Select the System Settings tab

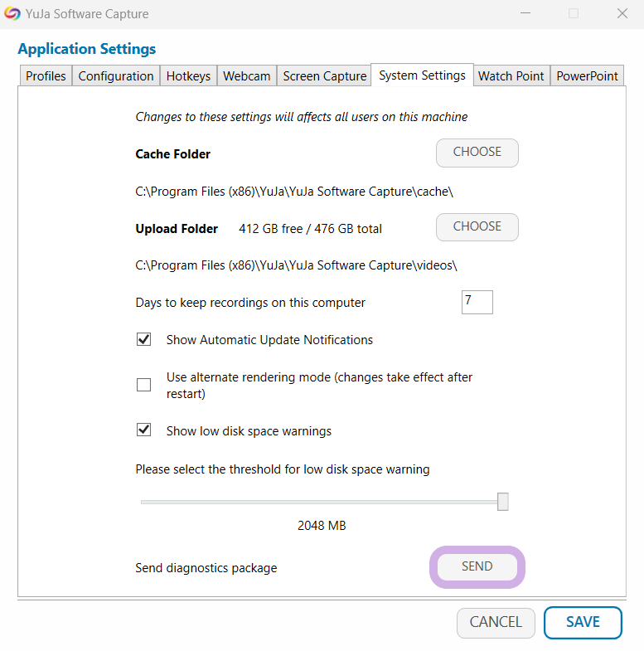pyautogui.click(x=422, y=75)
